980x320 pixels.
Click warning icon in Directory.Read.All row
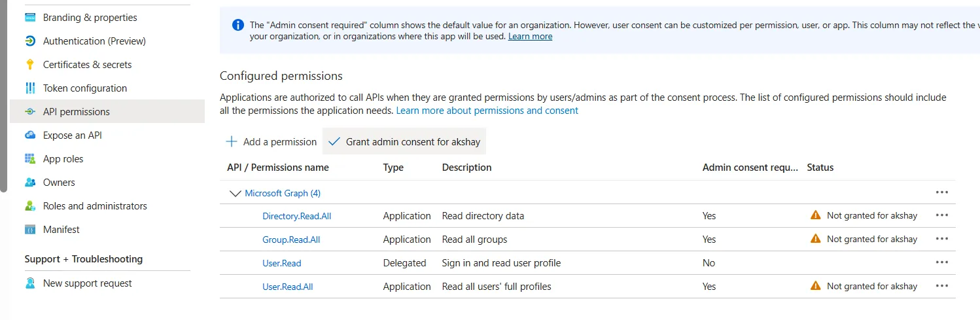(815, 215)
